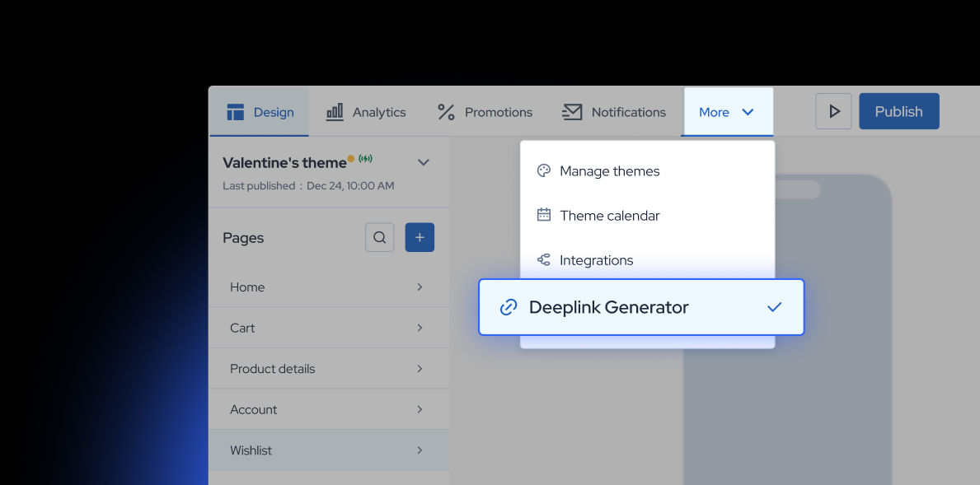Expand the Cart row chevron
The height and width of the screenshot is (485, 980).
420,328
